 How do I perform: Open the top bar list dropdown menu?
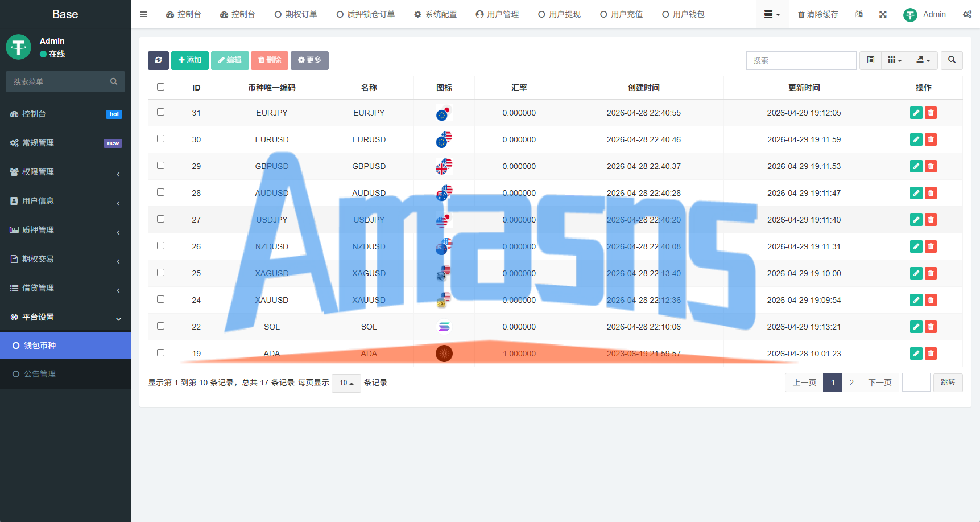[772, 14]
